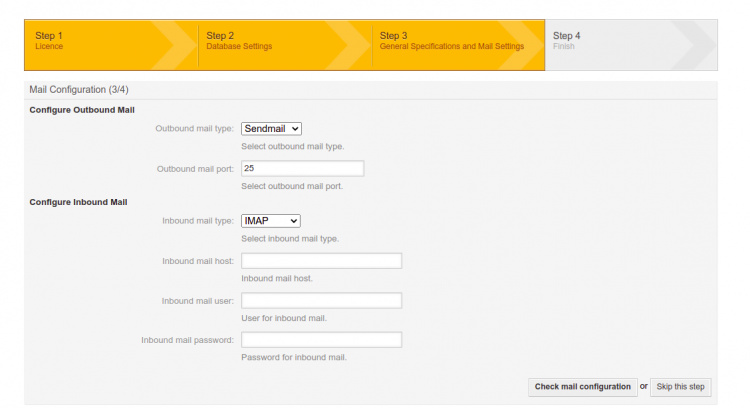Screen dimensions: 750x408
Task: Click the Outbound mail port field
Action: point(302,168)
